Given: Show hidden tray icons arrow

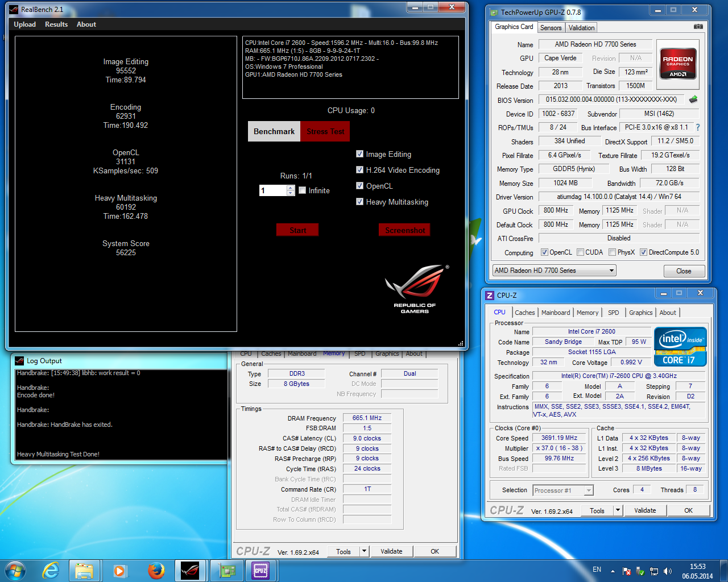Looking at the screenshot, I should point(613,571).
